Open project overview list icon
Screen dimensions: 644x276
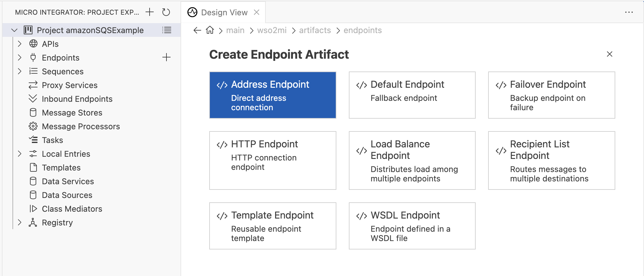click(167, 30)
